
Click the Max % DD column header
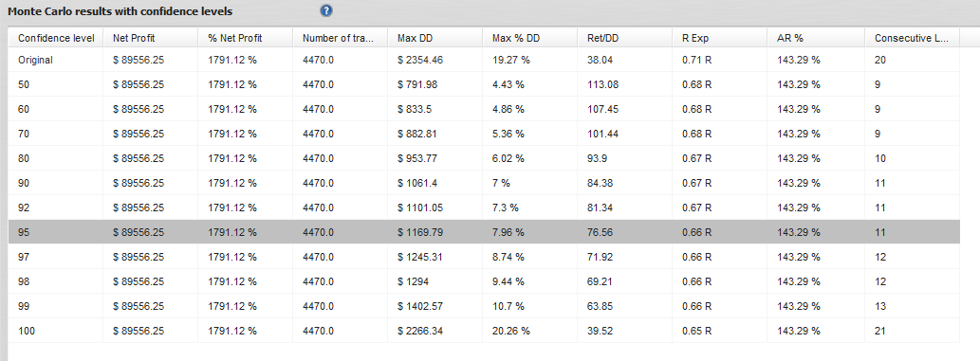(x=530, y=38)
